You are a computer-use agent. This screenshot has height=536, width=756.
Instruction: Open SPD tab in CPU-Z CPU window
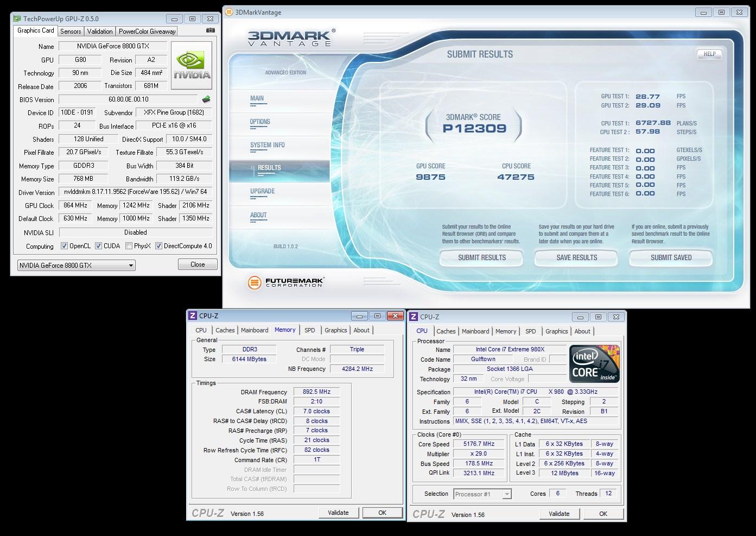point(531,331)
